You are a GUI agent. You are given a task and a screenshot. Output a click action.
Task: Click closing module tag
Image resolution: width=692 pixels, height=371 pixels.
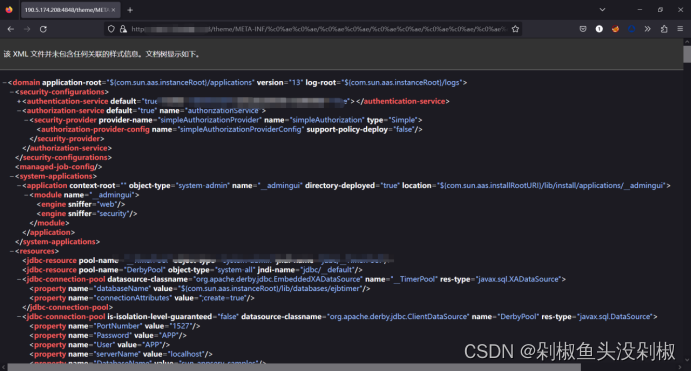(49, 223)
